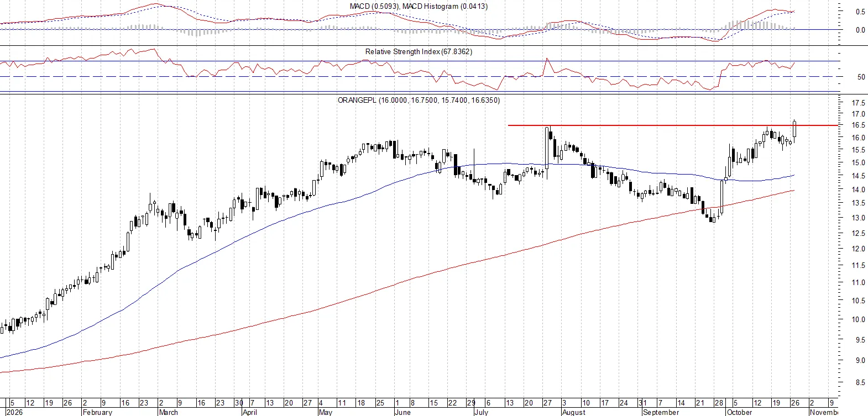This screenshot has width=868, height=416.
Task: Click the blue dashed RSI 50 midline
Action: coord(419,76)
